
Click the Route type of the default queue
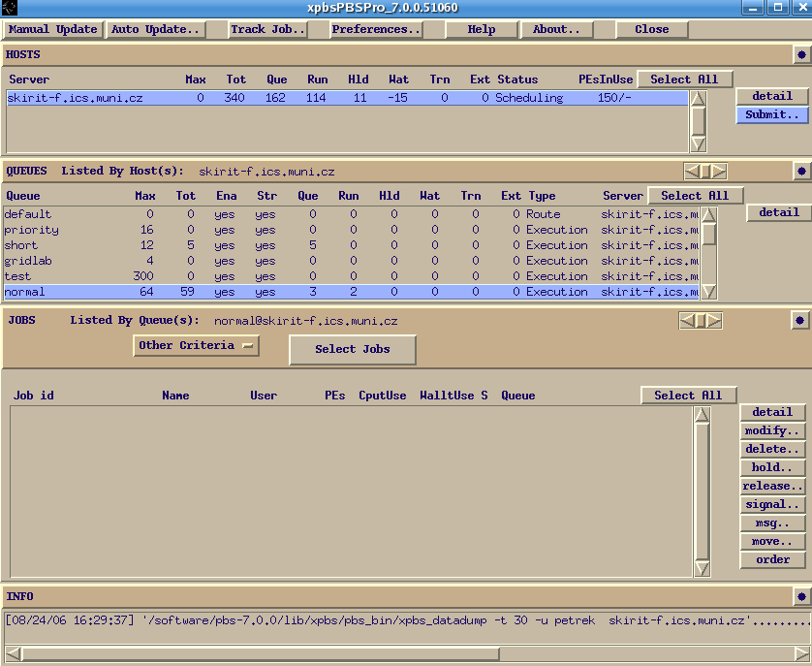pyautogui.click(x=544, y=214)
